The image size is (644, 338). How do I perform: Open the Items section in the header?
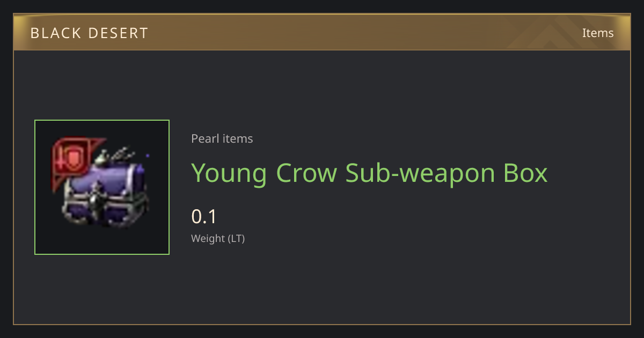[x=598, y=33]
